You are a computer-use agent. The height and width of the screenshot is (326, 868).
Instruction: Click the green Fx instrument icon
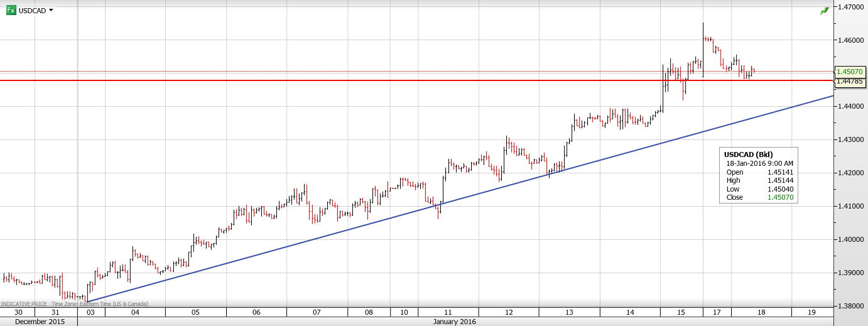11,10
